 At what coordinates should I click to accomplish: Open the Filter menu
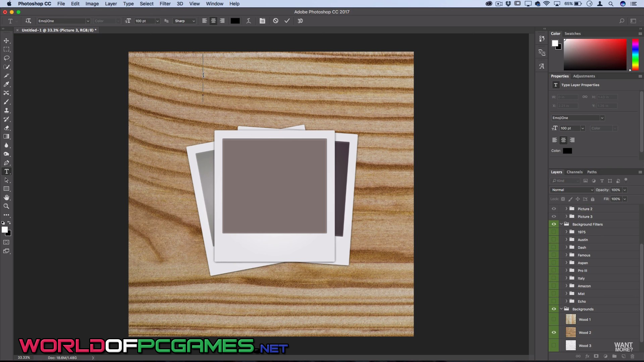(165, 4)
